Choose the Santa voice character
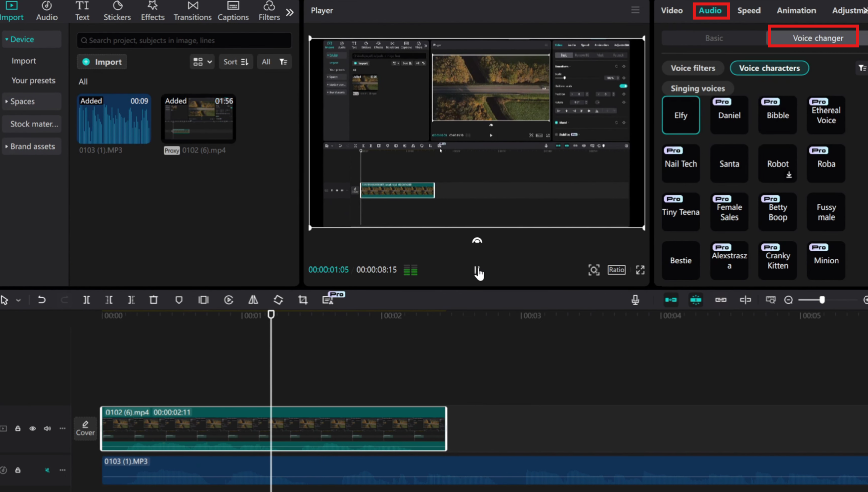 729,163
